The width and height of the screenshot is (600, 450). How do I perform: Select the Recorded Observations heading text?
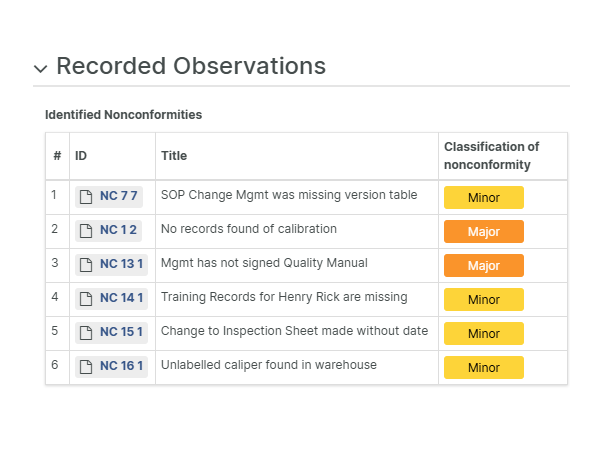(191, 66)
